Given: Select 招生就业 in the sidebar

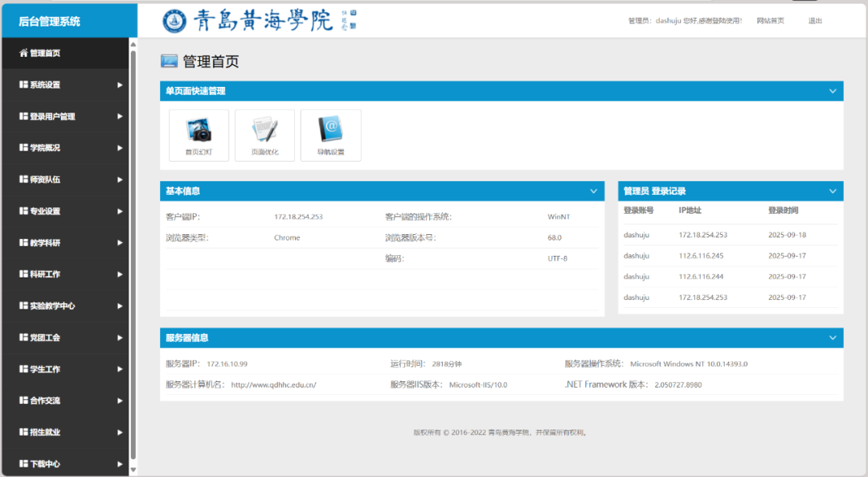Looking at the screenshot, I should point(45,432).
